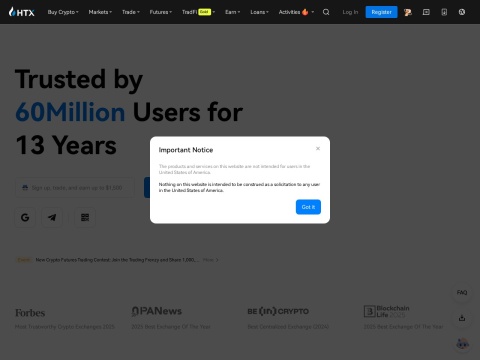Open the mobile app download icon
This screenshot has height=360, width=480.
(x=444, y=12)
